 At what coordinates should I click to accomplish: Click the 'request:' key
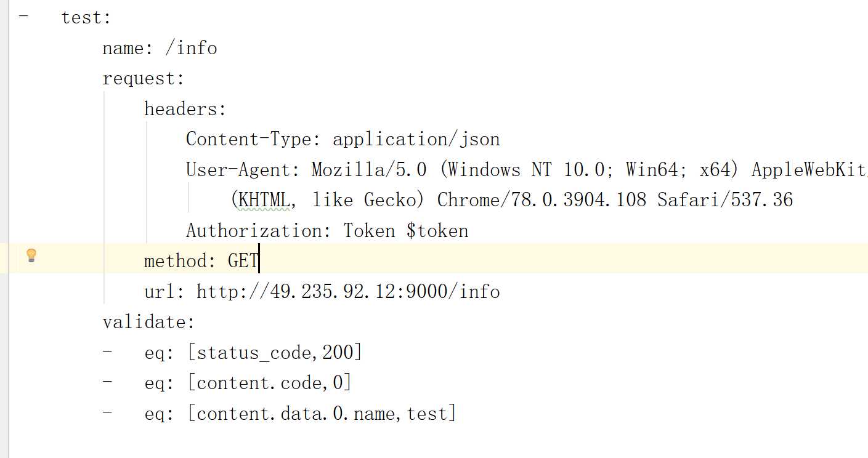coord(144,79)
